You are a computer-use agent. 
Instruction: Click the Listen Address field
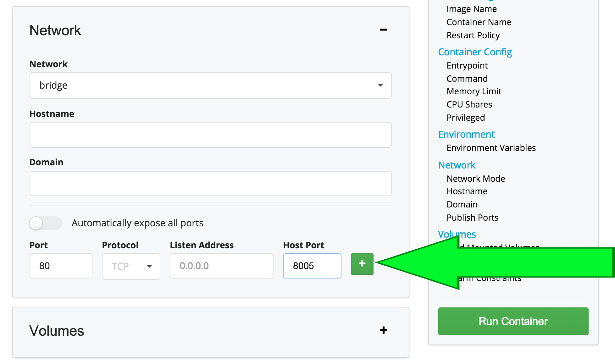(221, 266)
